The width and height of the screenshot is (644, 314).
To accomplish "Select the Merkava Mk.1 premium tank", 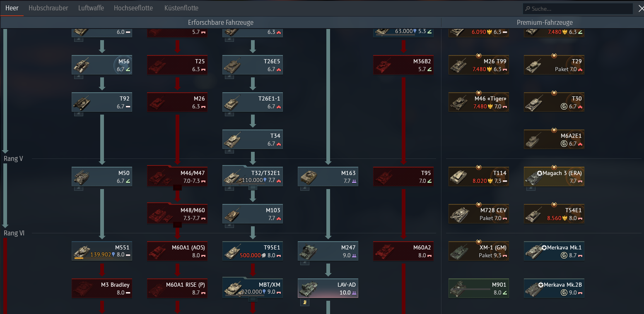I will [x=554, y=251].
